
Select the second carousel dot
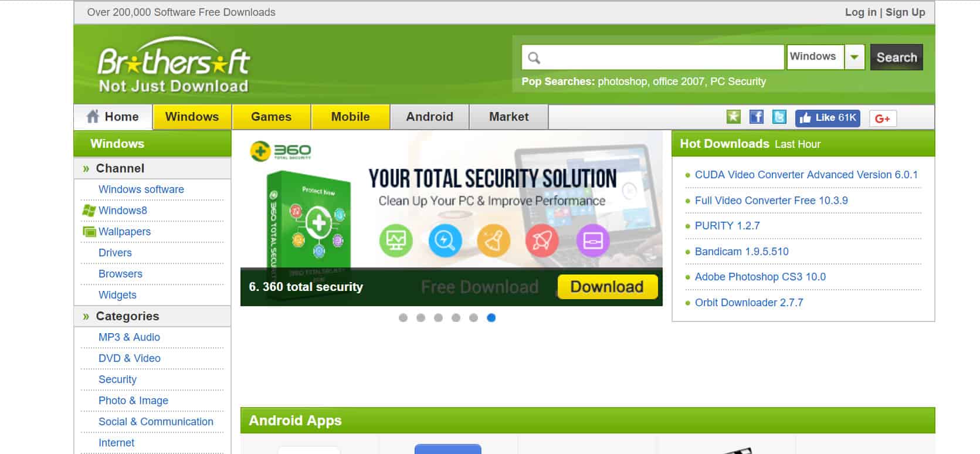point(421,318)
